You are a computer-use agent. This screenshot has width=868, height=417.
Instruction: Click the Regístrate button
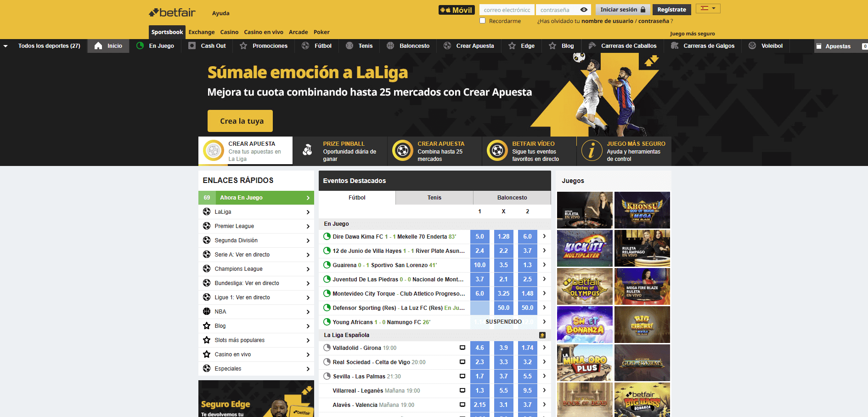click(x=671, y=10)
